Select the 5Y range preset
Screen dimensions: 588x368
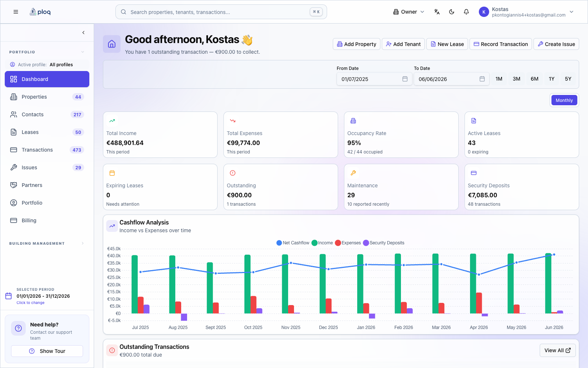pos(568,79)
